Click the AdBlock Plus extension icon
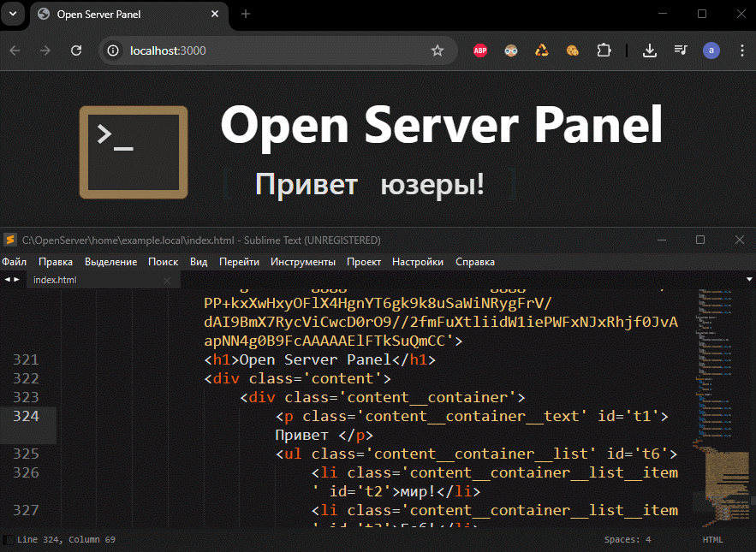 pos(481,50)
